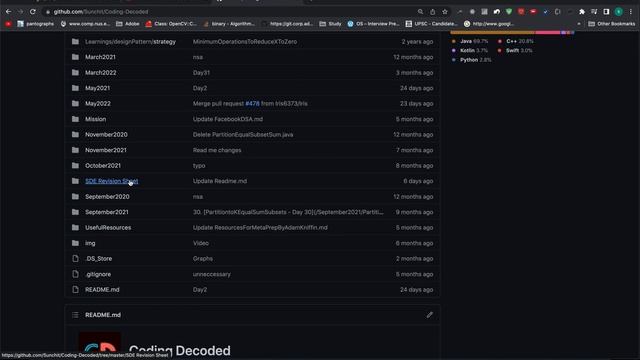Open the http://www.googl... bookmark
This screenshot has height=360, width=640.
[x=489, y=24]
